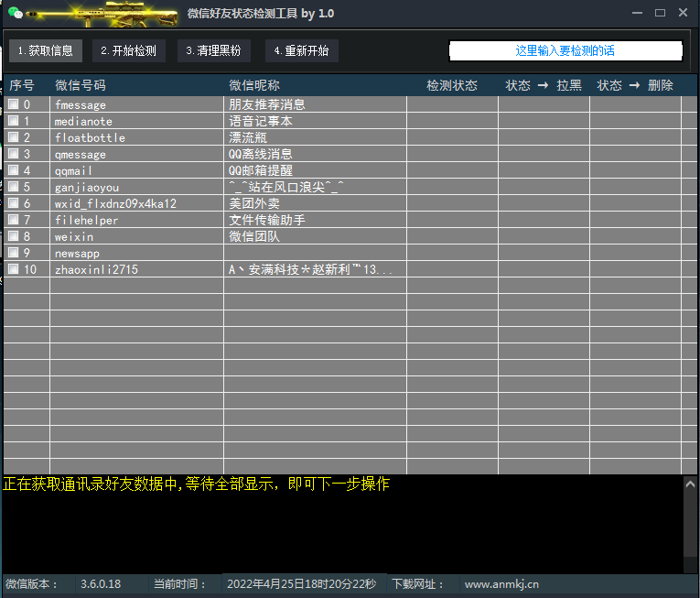The width and height of the screenshot is (700, 598).
Task: Click the nickname A丶安满科技*赵新利
Action: [311, 269]
